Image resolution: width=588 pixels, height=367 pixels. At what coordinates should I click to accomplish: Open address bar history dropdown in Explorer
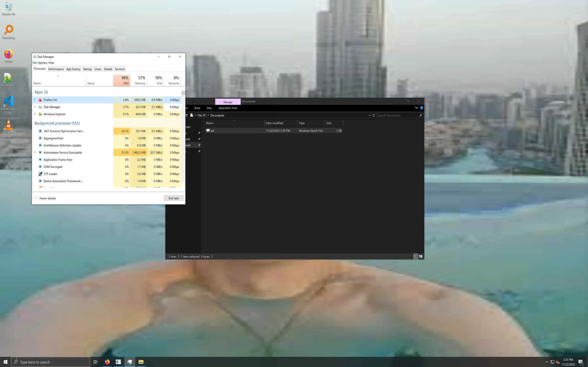click(370, 115)
